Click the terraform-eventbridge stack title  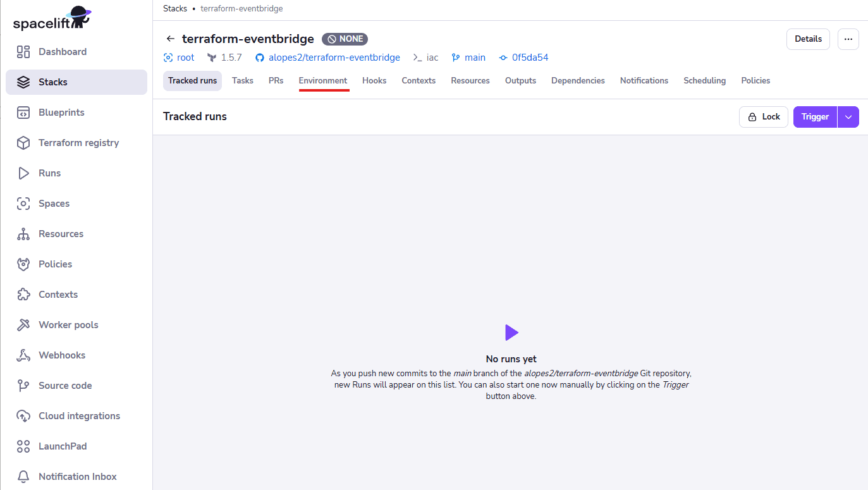(x=248, y=39)
